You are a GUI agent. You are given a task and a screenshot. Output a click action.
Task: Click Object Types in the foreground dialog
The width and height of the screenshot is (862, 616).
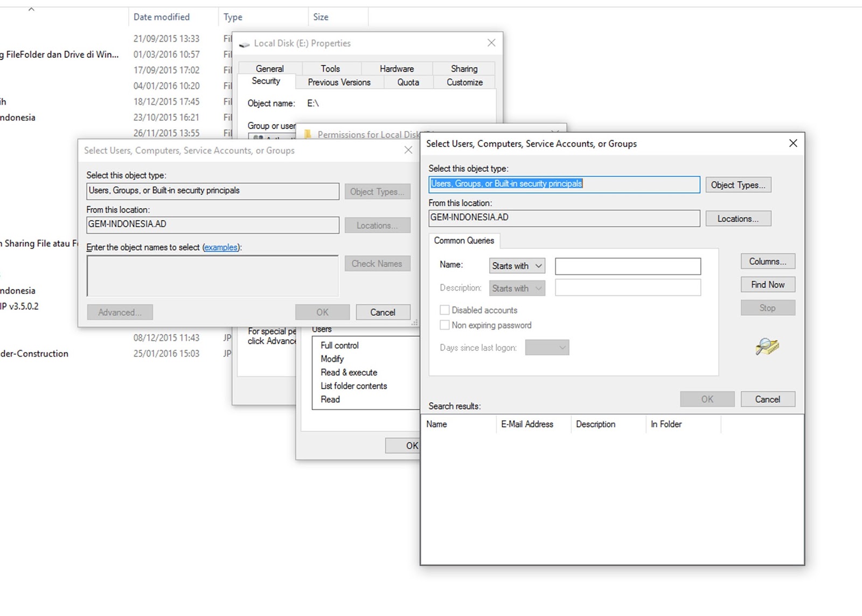tap(738, 185)
